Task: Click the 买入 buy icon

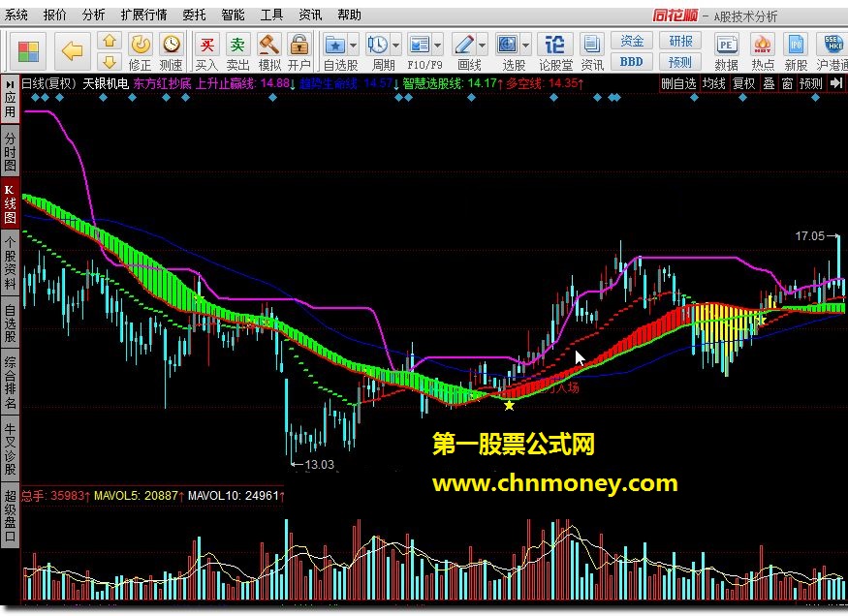Action: coord(206,45)
